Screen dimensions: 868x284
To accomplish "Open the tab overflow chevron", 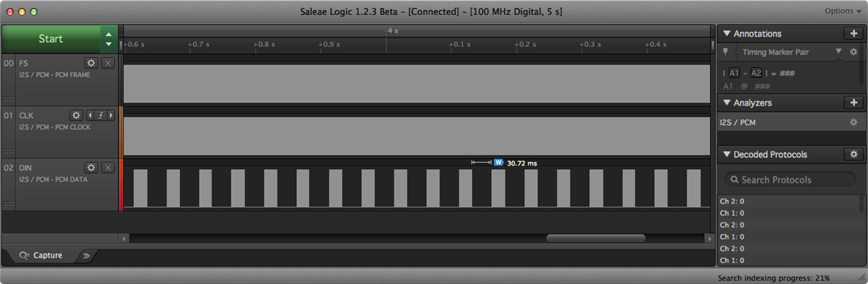I will coord(86,255).
